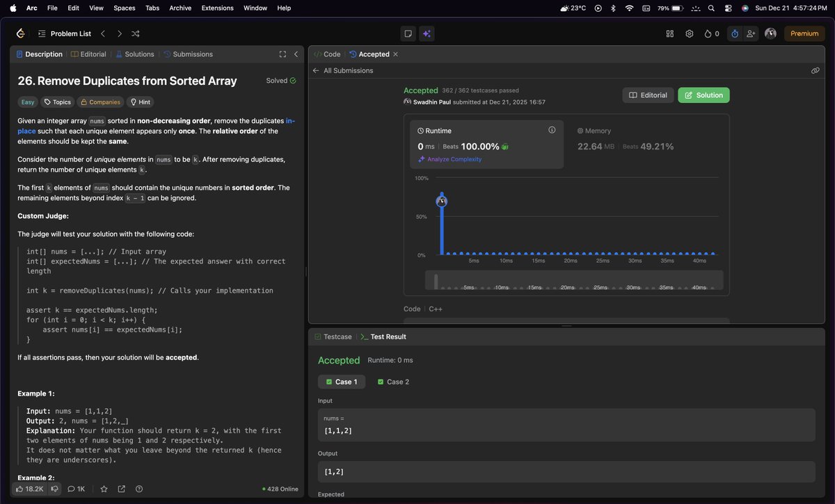Image resolution: width=835 pixels, height=504 pixels.
Task: Collapse the description panel chevron
Action: point(296,54)
